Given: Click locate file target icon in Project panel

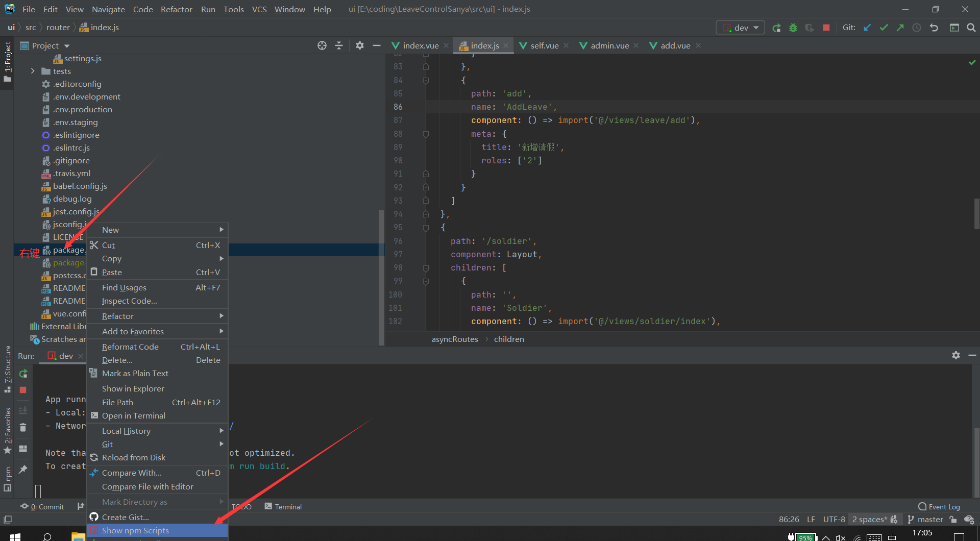Looking at the screenshot, I should [322, 45].
